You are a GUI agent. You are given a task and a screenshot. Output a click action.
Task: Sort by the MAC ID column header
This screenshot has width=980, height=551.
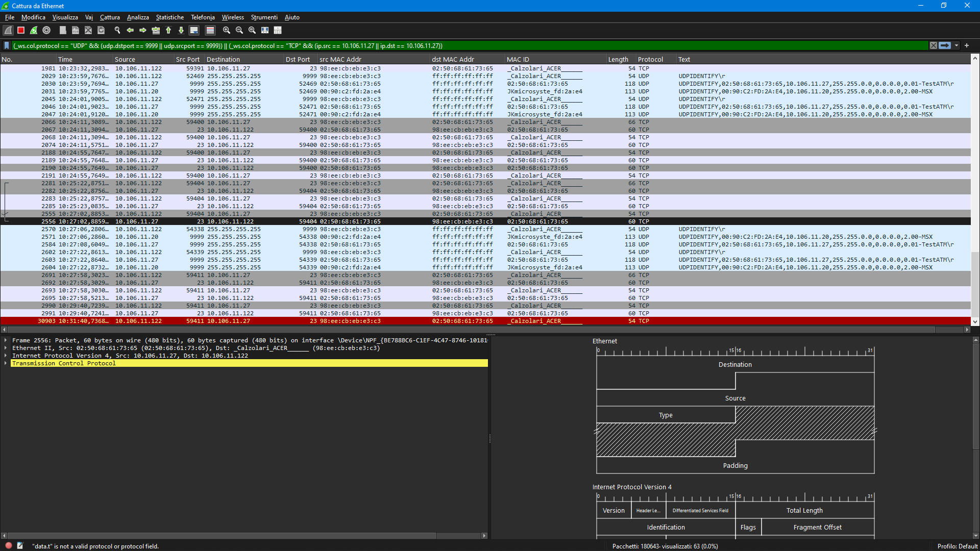[x=555, y=60]
